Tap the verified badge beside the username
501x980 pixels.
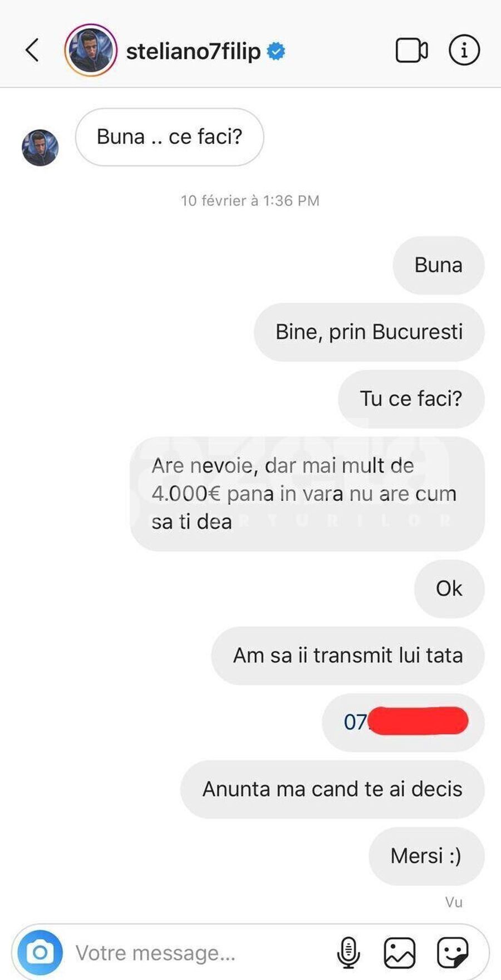click(x=276, y=51)
